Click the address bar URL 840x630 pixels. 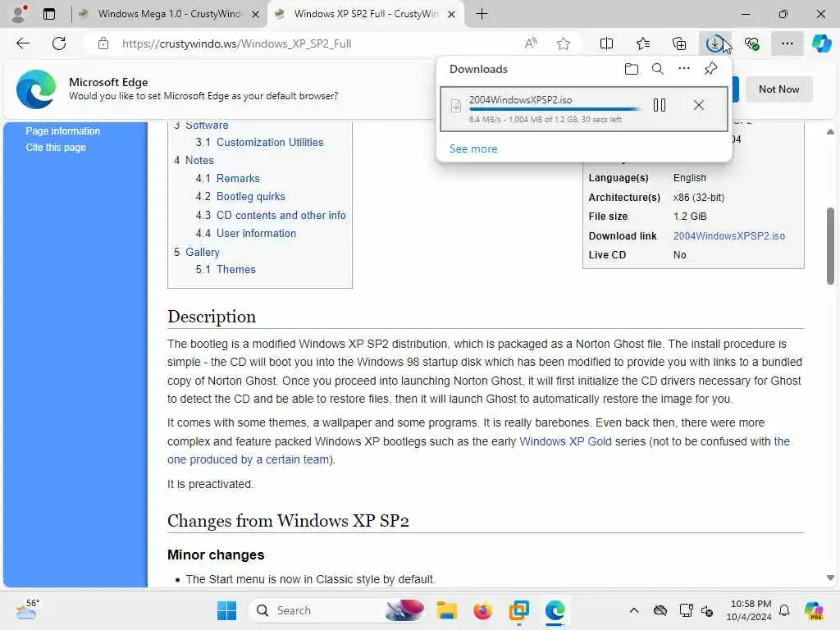point(236,43)
